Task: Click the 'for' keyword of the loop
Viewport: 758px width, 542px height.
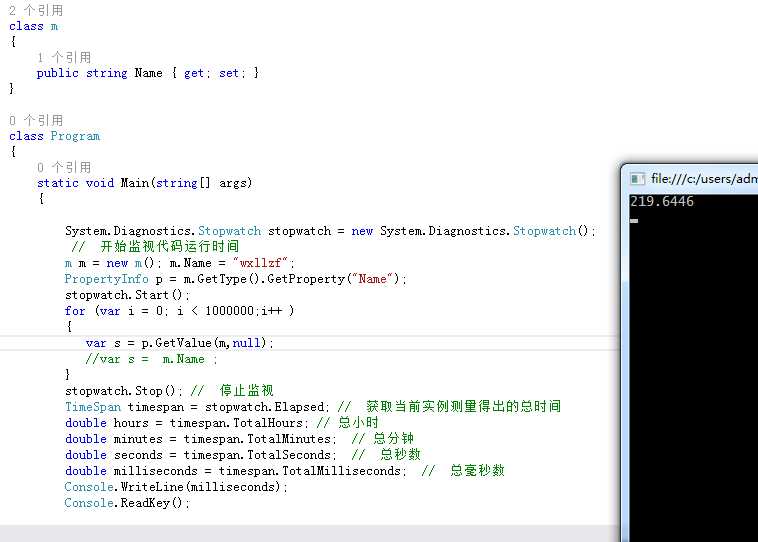Action: coord(75,311)
